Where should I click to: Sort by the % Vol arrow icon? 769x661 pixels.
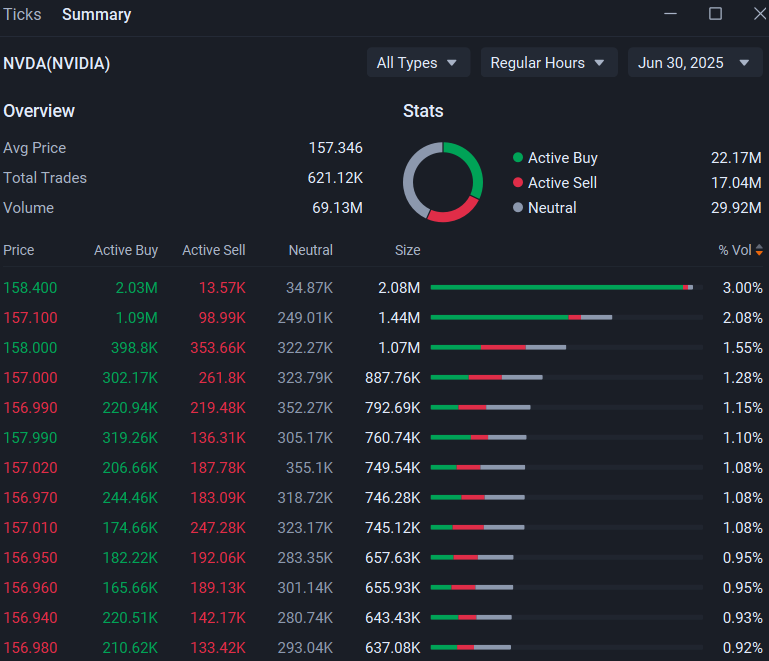tap(759, 250)
